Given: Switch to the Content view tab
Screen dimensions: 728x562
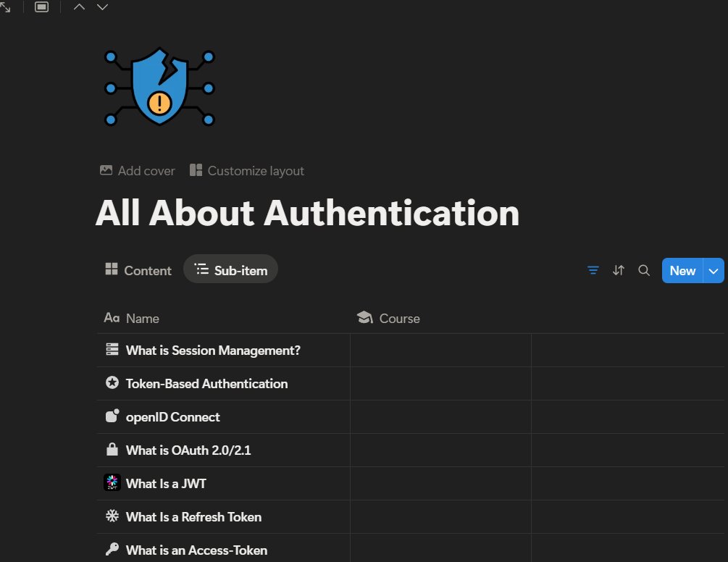Looking at the screenshot, I should tap(138, 270).
